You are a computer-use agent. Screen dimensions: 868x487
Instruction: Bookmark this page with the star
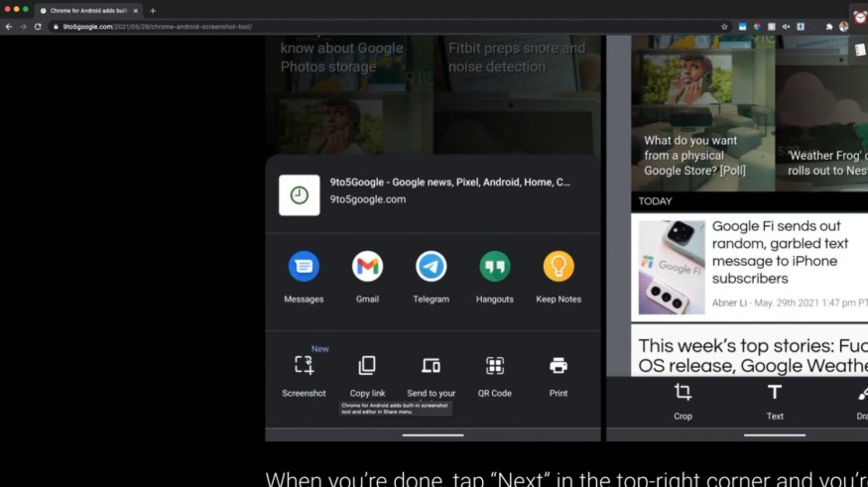coord(724,27)
